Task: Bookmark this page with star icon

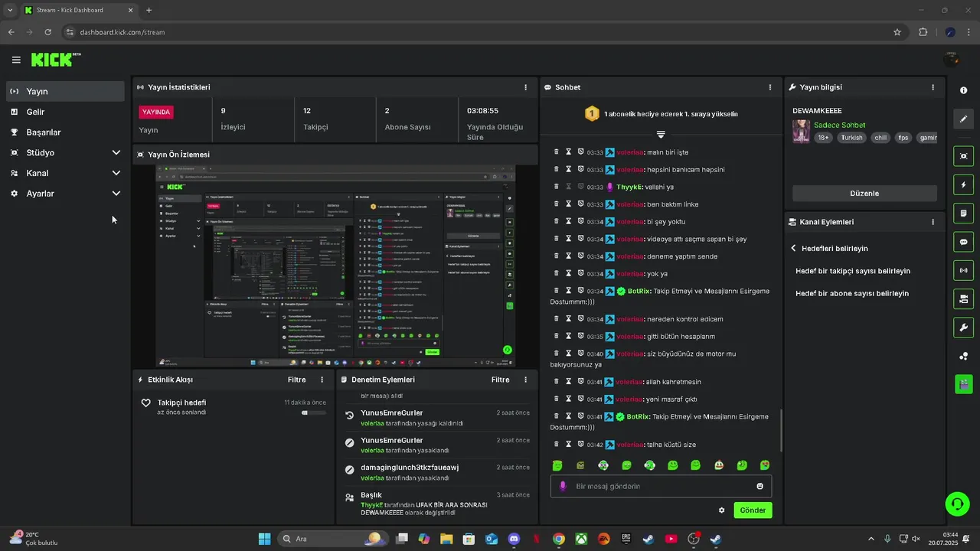Action: point(897,32)
